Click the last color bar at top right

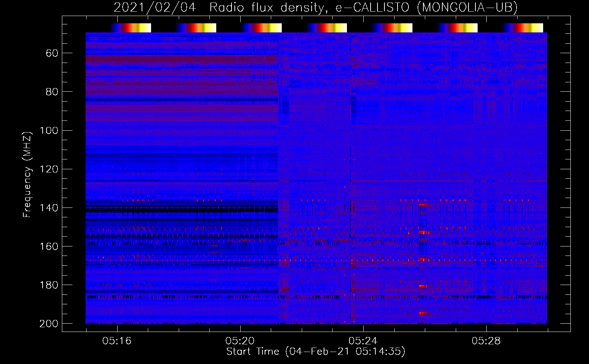click(x=523, y=28)
